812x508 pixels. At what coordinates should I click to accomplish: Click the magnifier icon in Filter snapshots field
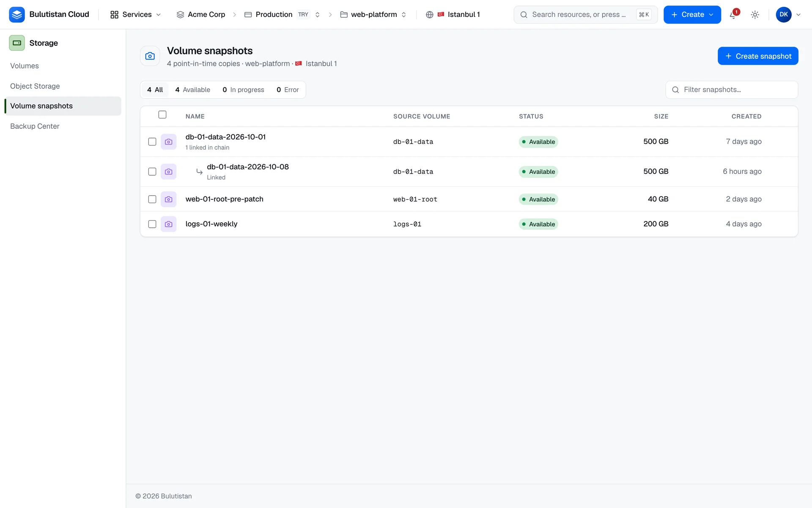(675, 90)
